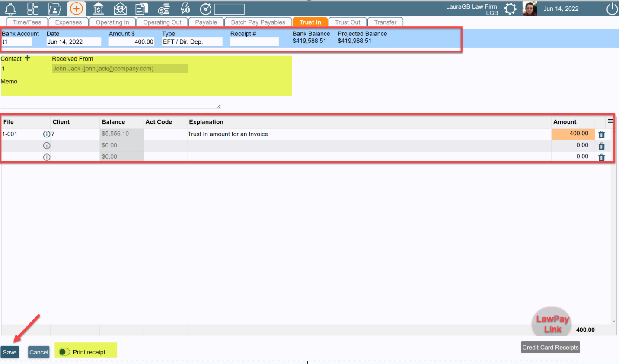Add a new contact with plus icon
This screenshot has width=619, height=364.
tap(27, 58)
